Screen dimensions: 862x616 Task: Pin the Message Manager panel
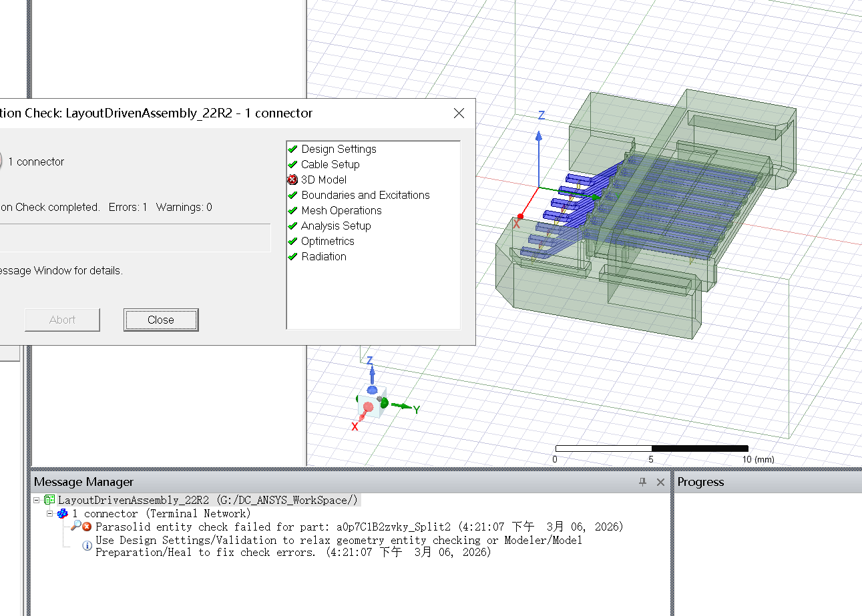point(642,482)
